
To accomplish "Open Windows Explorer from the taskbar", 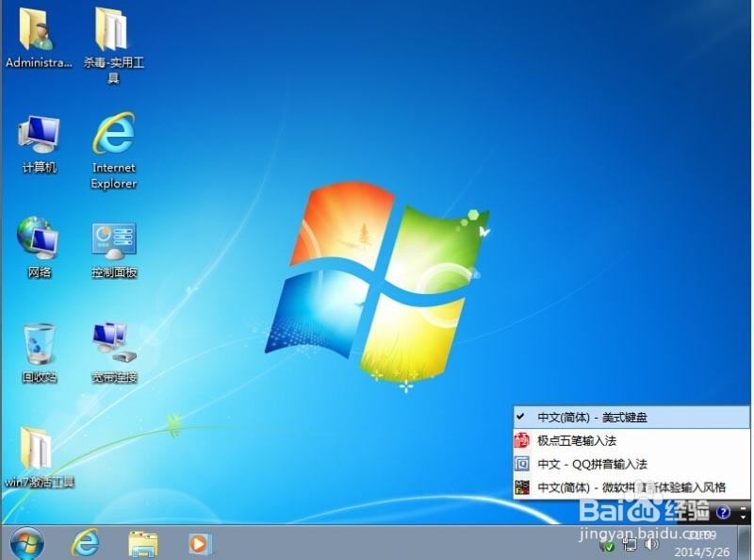I will coord(143,544).
